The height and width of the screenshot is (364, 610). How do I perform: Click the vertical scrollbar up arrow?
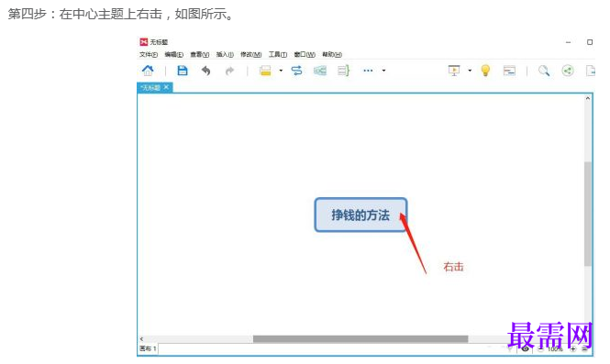click(x=588, y=98)
